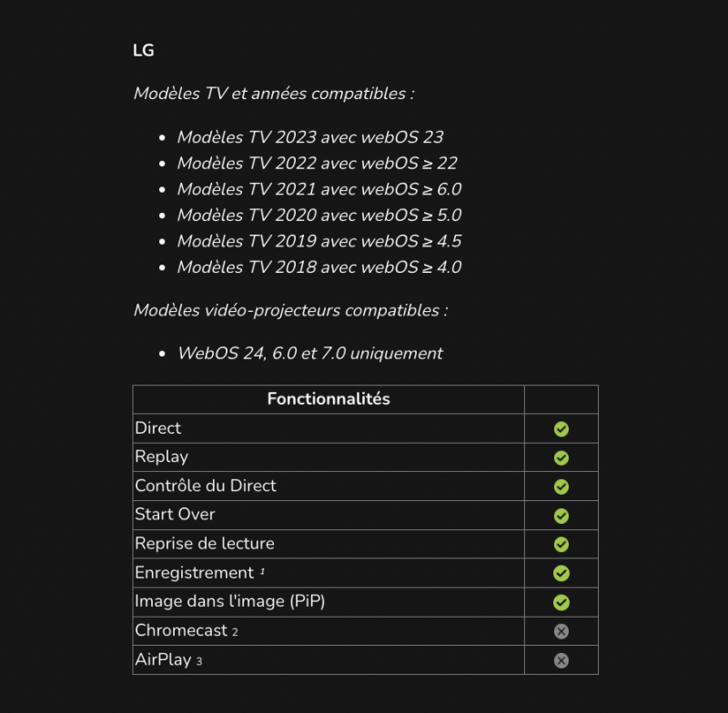
Task: Click the Modèles vidéo-projecteurs compatibles text
Action: [290, 310]
